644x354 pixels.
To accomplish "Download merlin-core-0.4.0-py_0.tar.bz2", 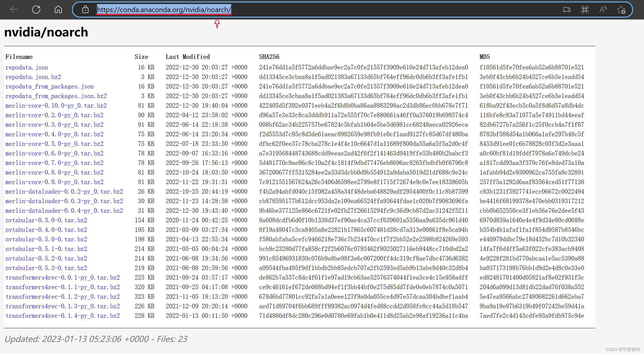I will 55,134.
